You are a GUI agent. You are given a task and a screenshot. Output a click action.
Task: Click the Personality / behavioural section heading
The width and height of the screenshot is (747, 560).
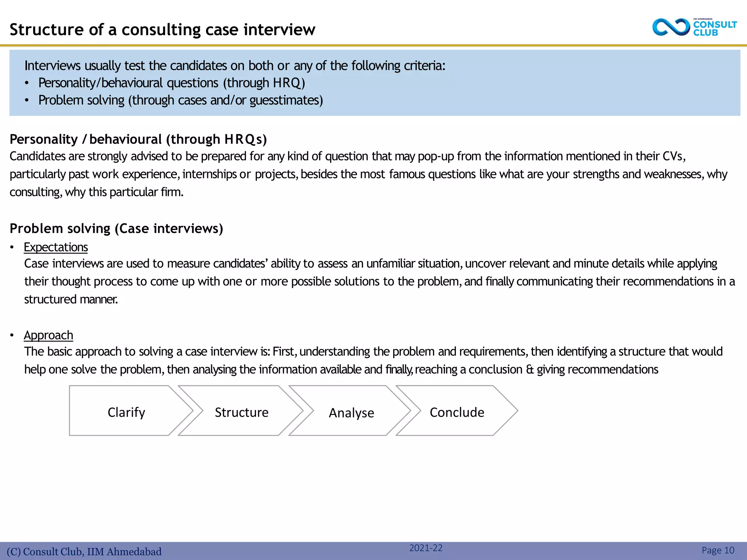[x=138, y=139]
